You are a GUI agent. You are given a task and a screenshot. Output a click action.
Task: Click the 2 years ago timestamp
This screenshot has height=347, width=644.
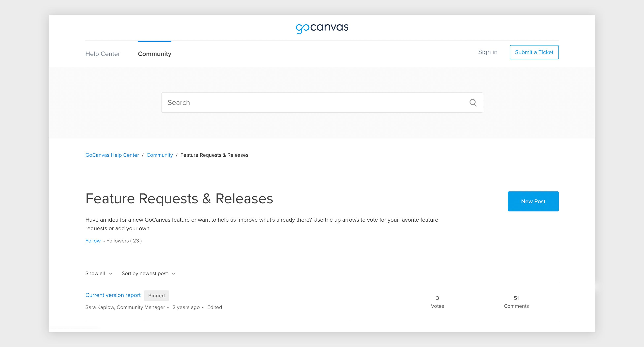(186, 307)
